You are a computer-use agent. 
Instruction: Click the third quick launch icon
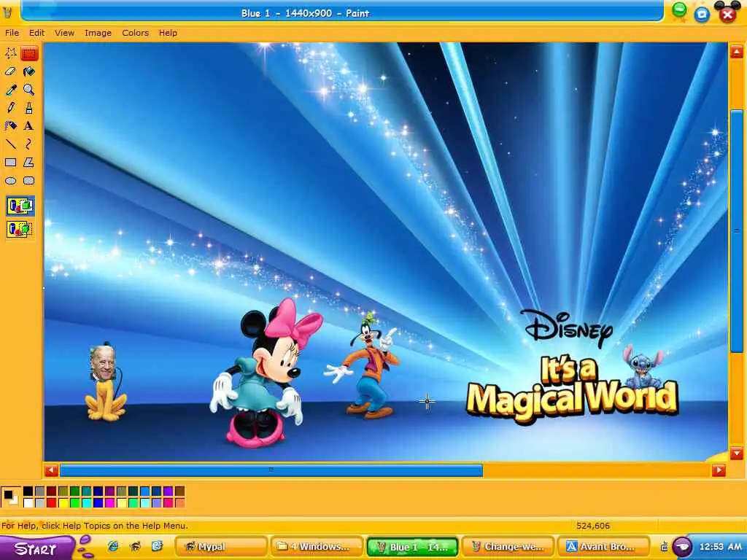pyautogui.click(x=158, y=546)
